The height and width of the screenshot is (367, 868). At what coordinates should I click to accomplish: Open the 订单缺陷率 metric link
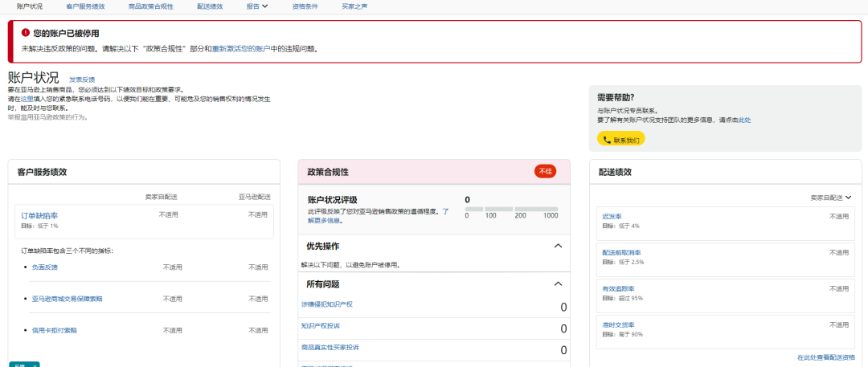point(39,215)
